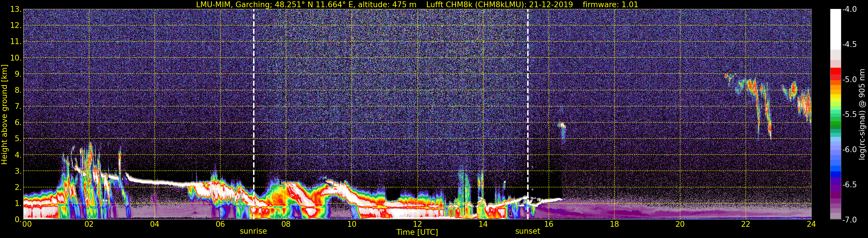Click the 12 tick on the time axis
Image resolution: width=868 pixels, height=238 pixels.
click(x=417, y=224)
